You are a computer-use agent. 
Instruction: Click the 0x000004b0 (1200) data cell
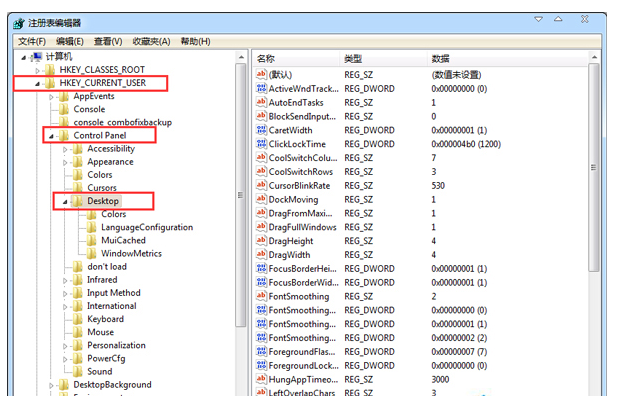(466, 144)
